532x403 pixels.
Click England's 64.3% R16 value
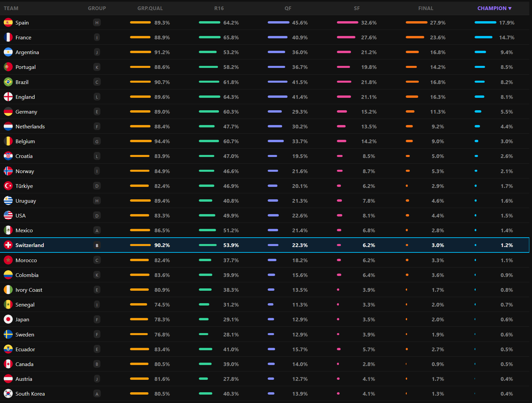[231, 97]
